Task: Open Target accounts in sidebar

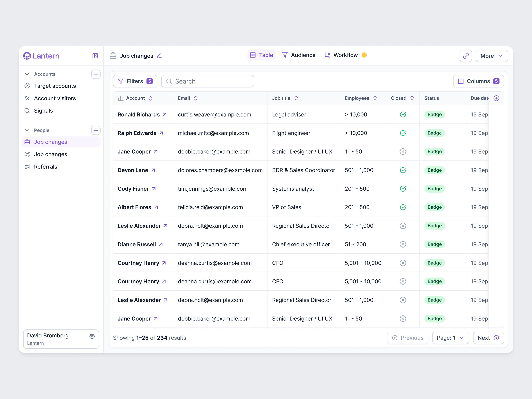Action: (61, 86)
